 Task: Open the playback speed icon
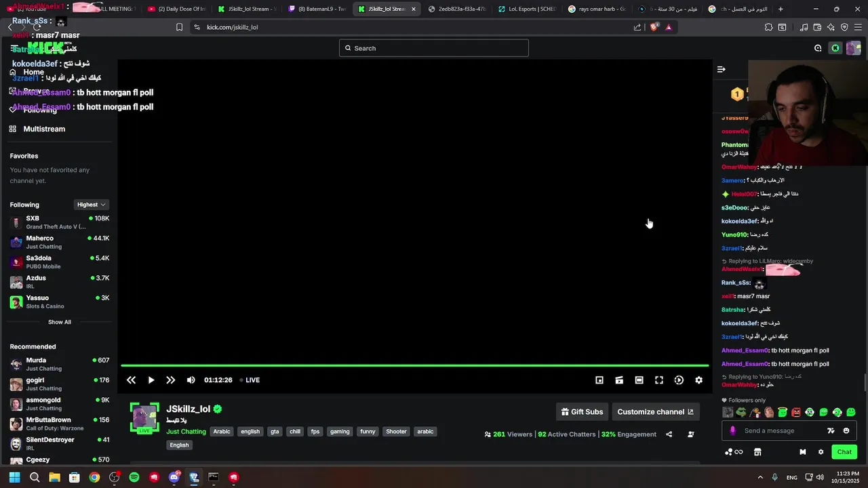tap(679, 380)
